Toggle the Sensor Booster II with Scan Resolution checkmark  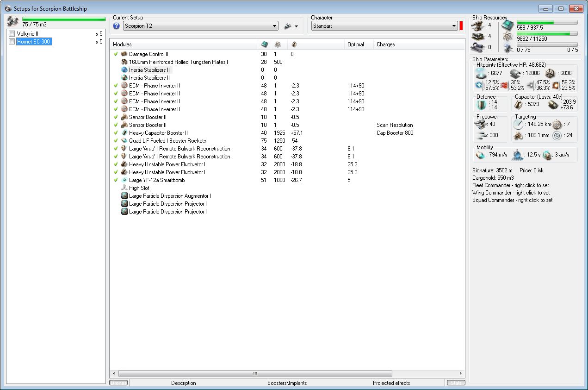116,125
